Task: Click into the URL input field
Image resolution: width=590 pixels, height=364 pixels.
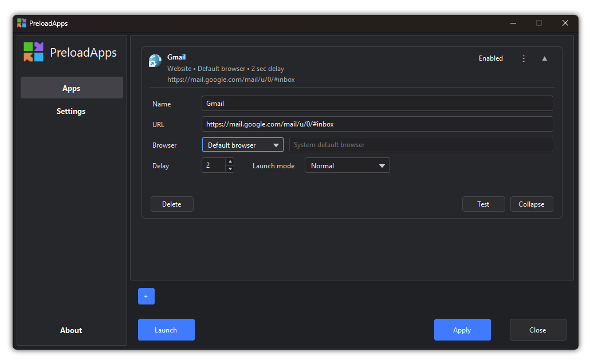Action: point(377,124)
